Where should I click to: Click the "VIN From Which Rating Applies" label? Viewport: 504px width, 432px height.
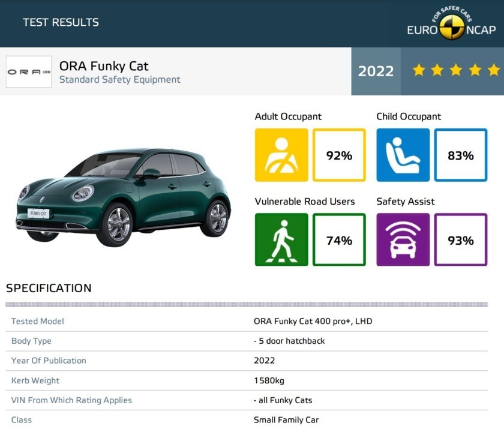point(71,400)
